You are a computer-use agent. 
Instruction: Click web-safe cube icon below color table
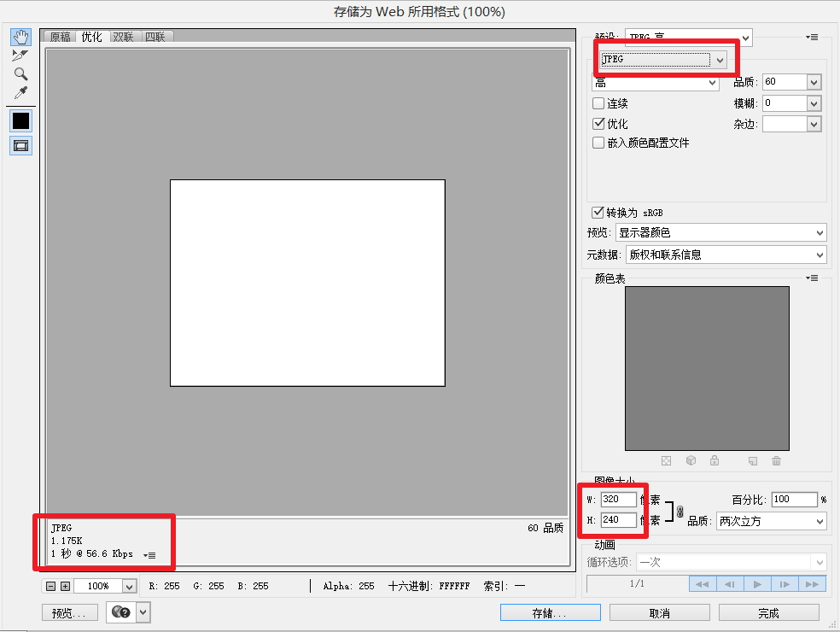click(x=691, y=460)
